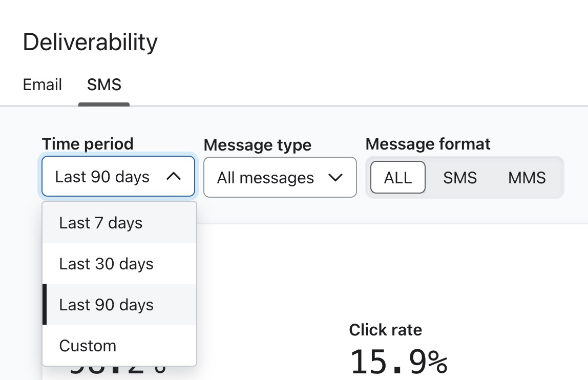Select the ALL message format
The width and height of the screenshot is (588, 380).
tap(397, 177)
